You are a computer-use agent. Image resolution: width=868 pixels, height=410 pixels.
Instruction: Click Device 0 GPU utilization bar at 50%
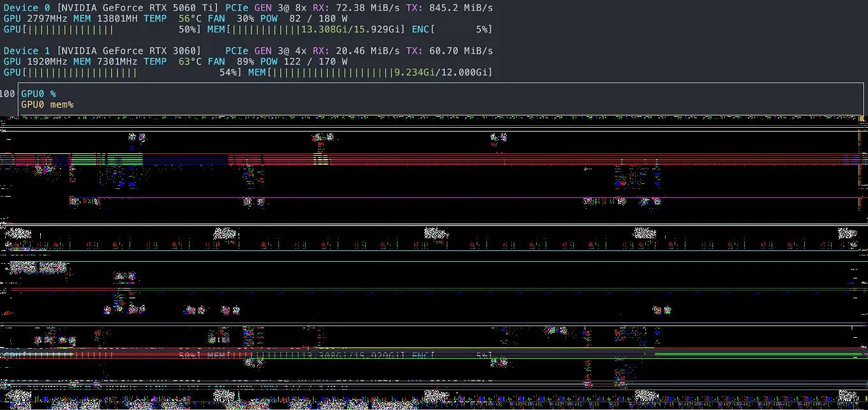point(102,29)
